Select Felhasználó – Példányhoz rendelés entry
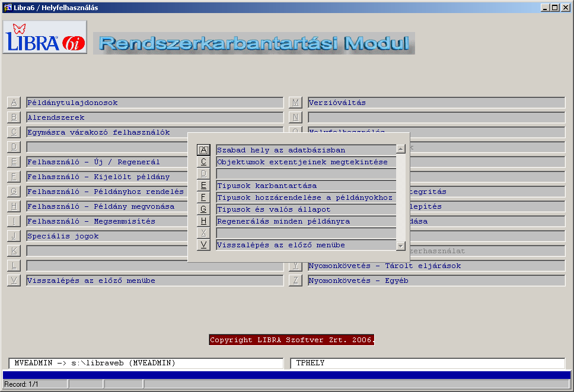574x392 pixels. pyautogui.click(x=107, y=192)
